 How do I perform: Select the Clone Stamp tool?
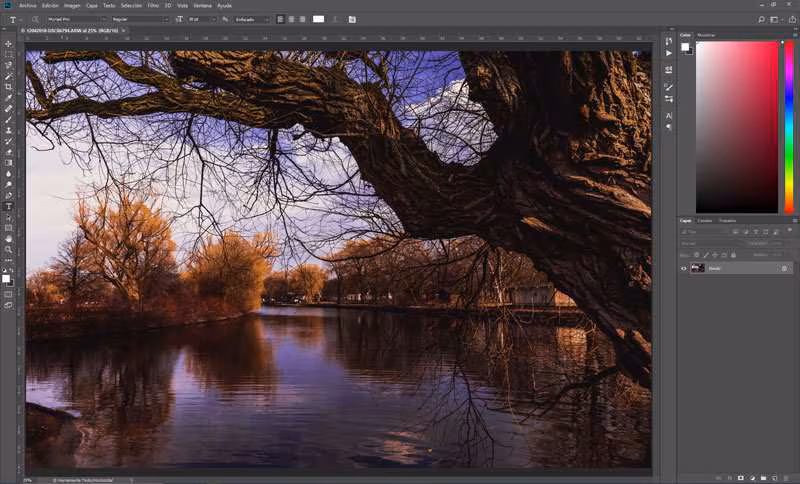point(8,130)
